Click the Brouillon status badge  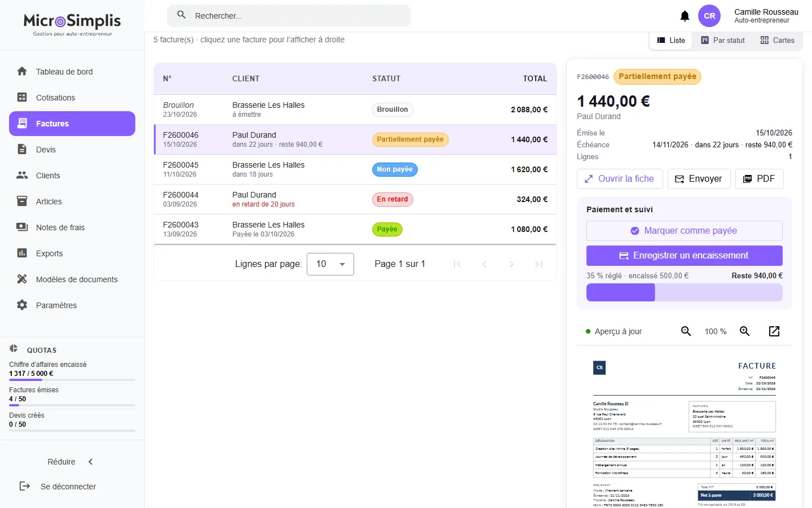pos(392,110)
